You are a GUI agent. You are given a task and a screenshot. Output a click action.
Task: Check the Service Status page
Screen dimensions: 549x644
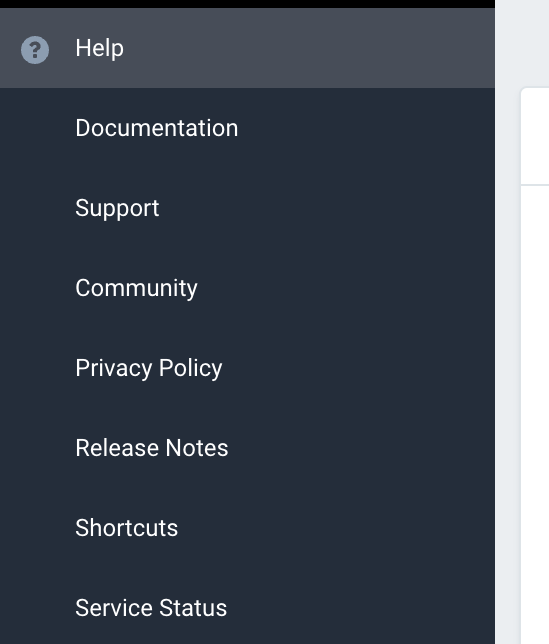coord(151,608)
